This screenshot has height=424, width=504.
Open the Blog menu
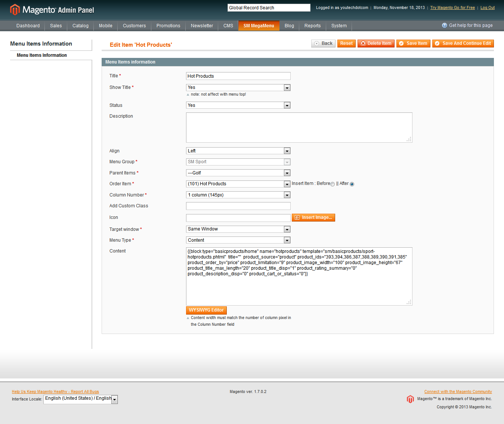coord(289,26)
